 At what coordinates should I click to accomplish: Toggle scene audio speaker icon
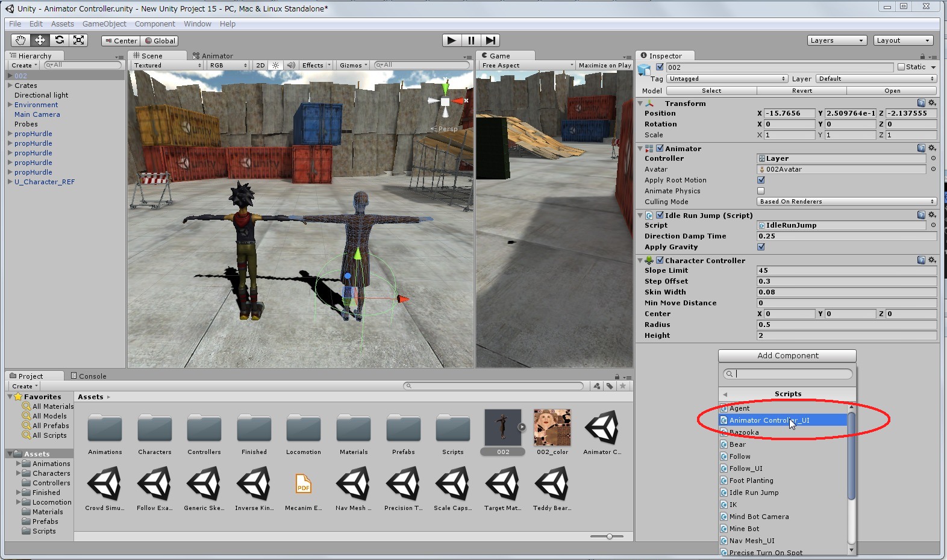pos(291,65)
